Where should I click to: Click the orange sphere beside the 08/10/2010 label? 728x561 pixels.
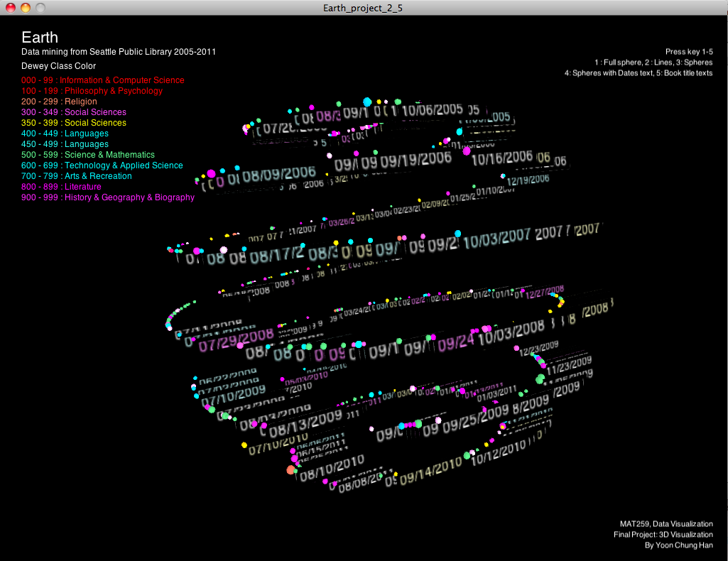[x=290, y=470]
